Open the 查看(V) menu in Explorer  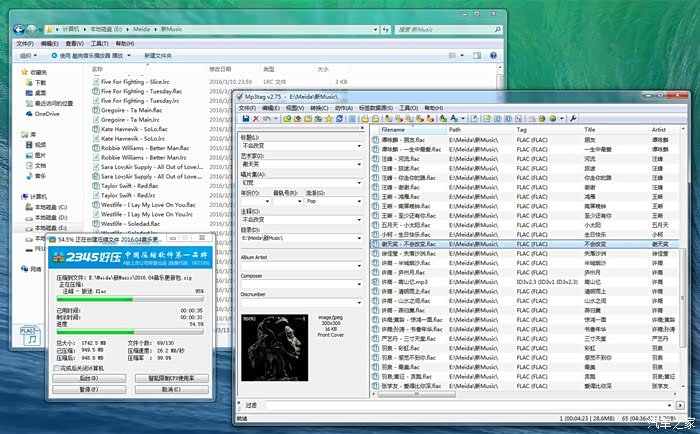point(75,44)
